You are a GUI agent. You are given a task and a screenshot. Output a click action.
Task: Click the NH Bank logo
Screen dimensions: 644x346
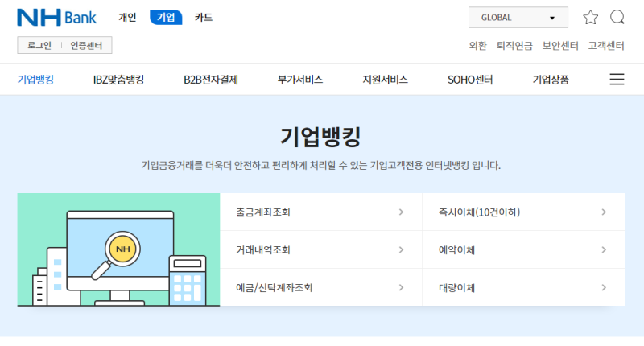click(56, 17)
